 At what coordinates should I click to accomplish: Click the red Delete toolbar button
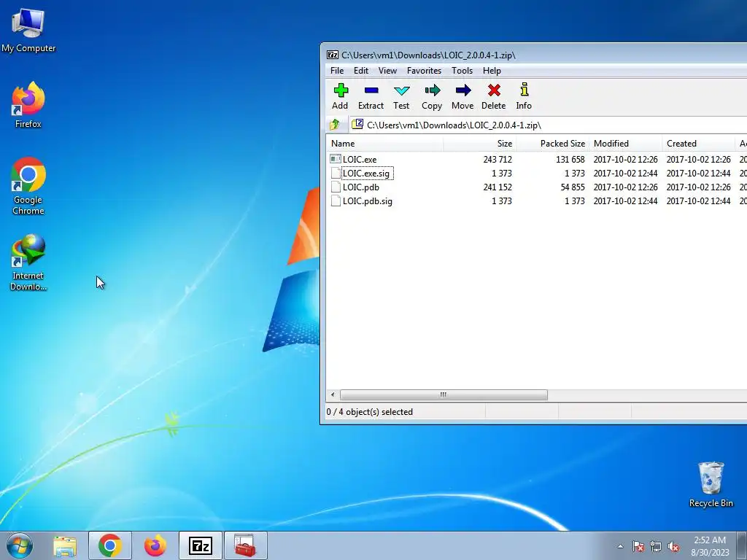click(x=494, y=97)
